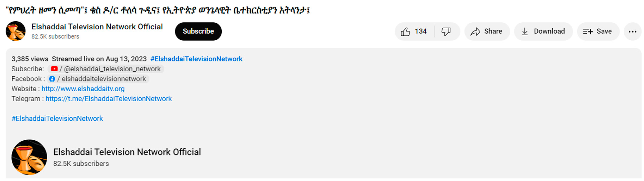The height and width of the screenshot is (181, 644).
Task: Open the three-dot more actions menu
Action: tap(633, 32)
